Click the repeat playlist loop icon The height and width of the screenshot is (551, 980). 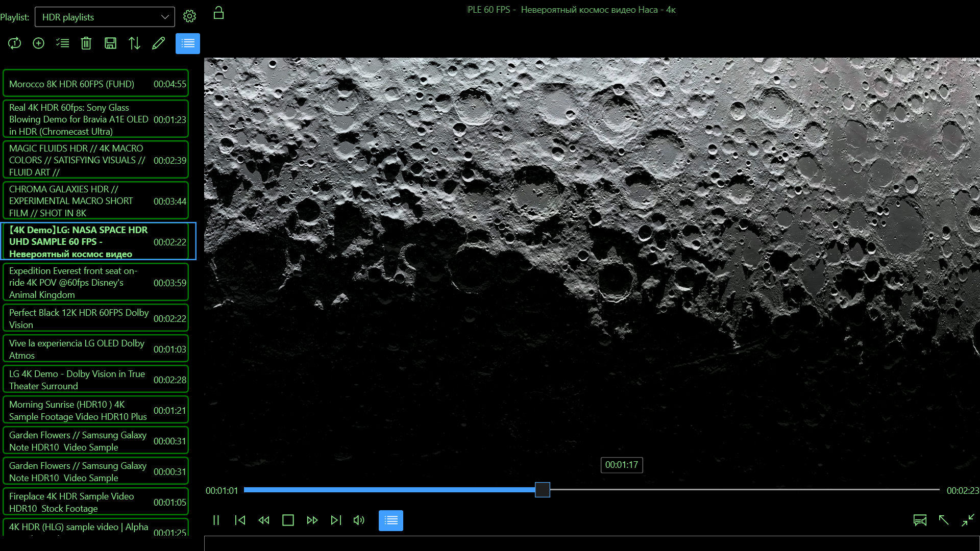[x=14, y=43]
